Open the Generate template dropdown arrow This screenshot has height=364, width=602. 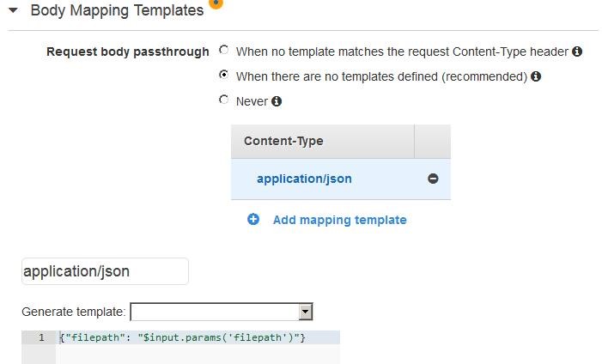[305, 312]
